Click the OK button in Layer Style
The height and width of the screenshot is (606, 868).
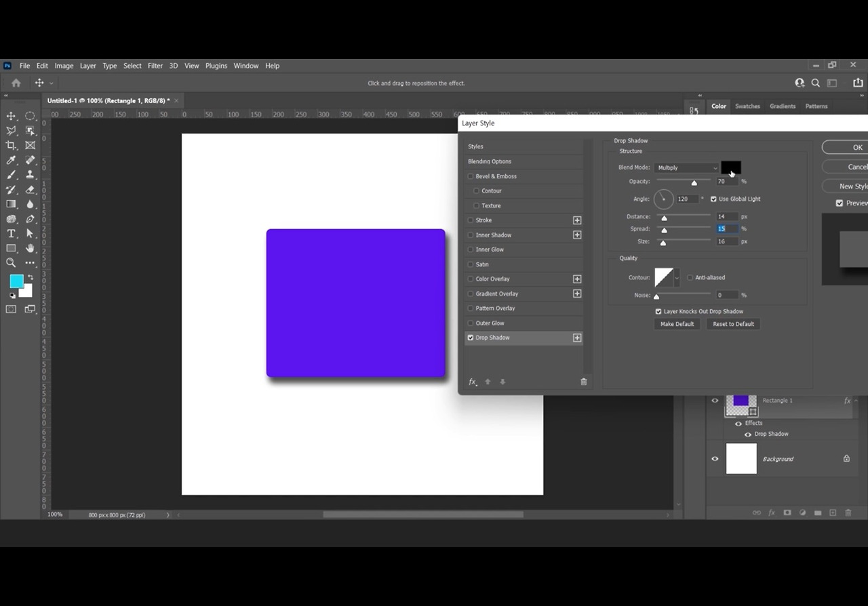pos(845,147)
